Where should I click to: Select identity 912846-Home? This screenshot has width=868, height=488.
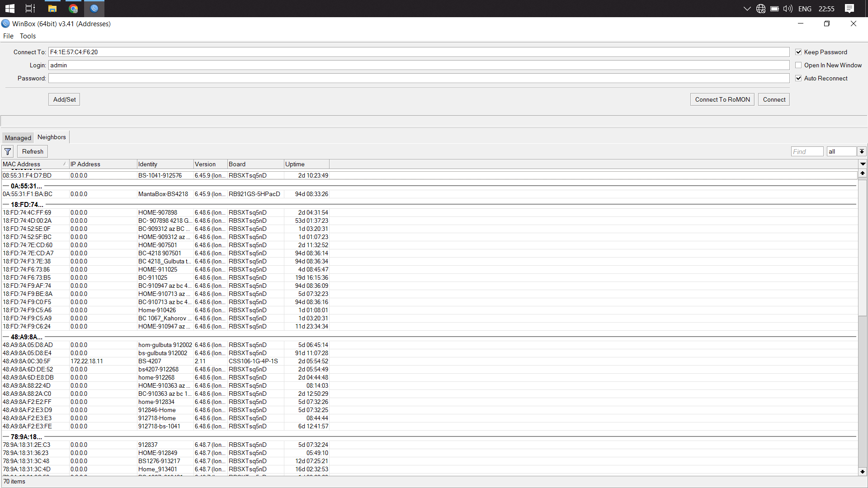pyautogui.click(x=157, y=410)
